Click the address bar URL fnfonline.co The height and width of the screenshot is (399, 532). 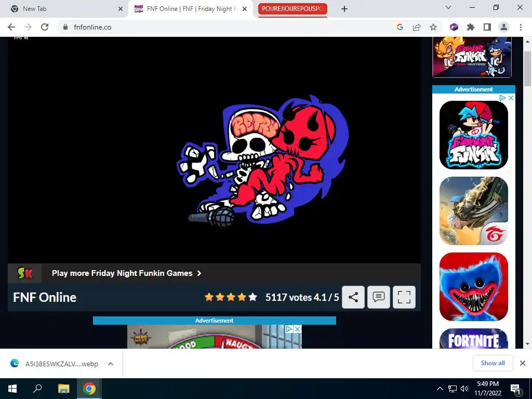click(92, 27)
